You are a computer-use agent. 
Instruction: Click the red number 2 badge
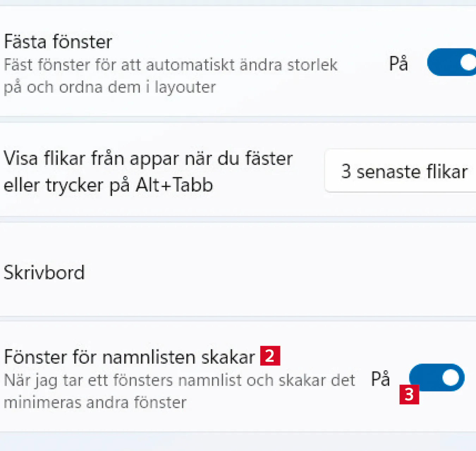pyautogui.click(x=270, y=356)
